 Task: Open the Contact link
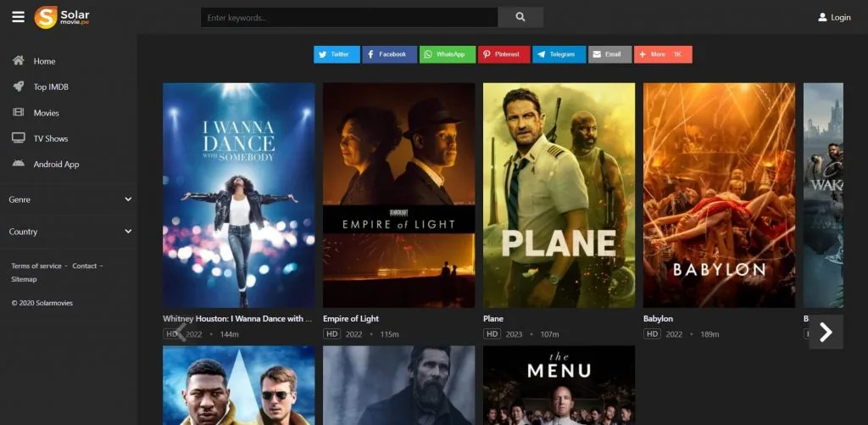(x=84, y=266)
